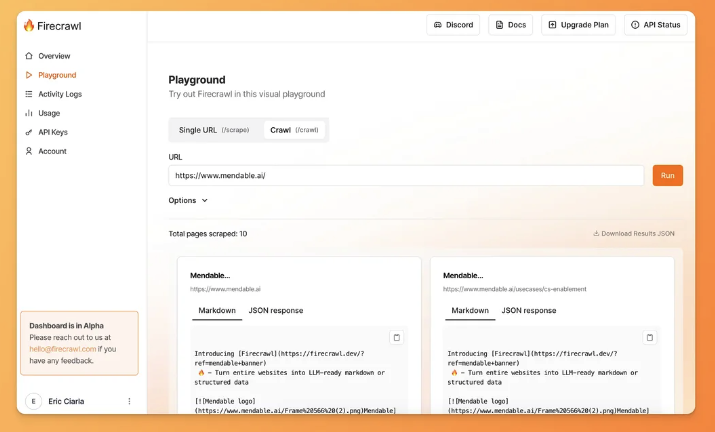Click the Docs document icon
715x432 pixels.
click(499, 25)
